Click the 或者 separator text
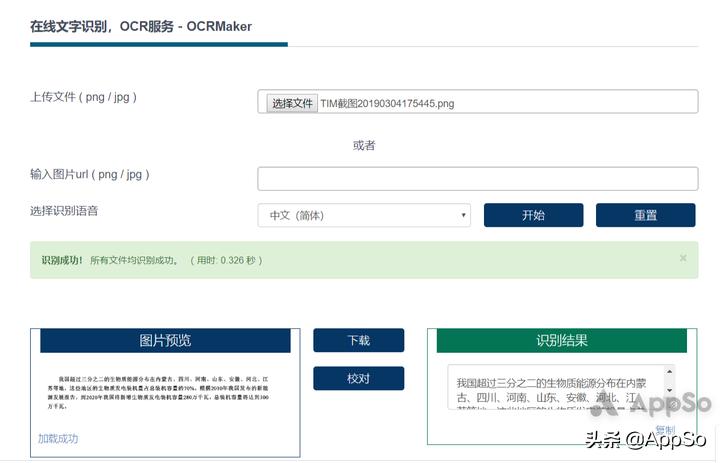Image resolution: width=720 pixels, height=463 pixels. click(x=364, y=146)
